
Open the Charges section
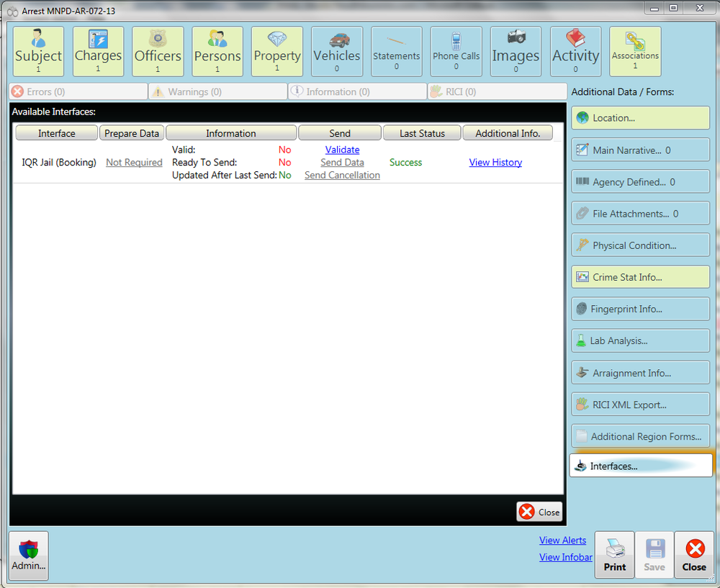tap(97, 51)
